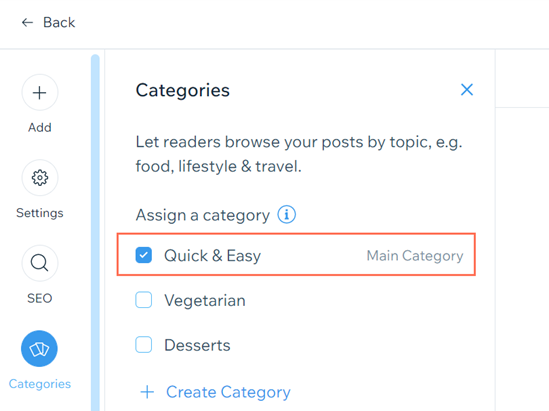
Task: Close the Categories panel with the X
Action: (x=467, y=90)
